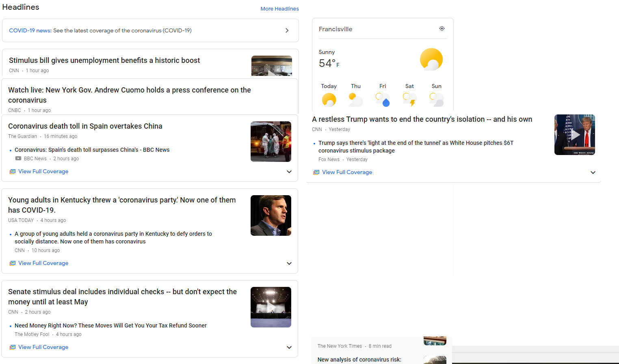The width and height of the screenshot is (619, 364).
Task: Select Friday's rain forecast icon
Action: pyautogui.click(x=383, y=100)
